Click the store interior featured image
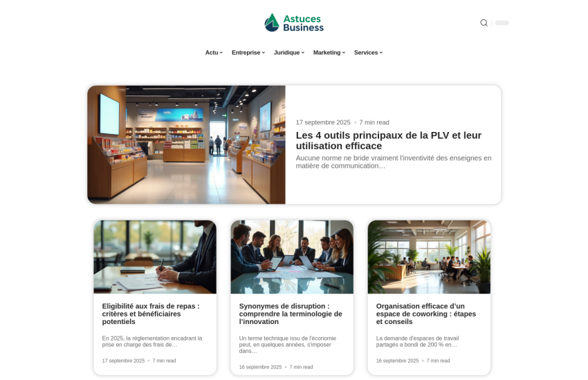The image size is (588, 380). 186,145
